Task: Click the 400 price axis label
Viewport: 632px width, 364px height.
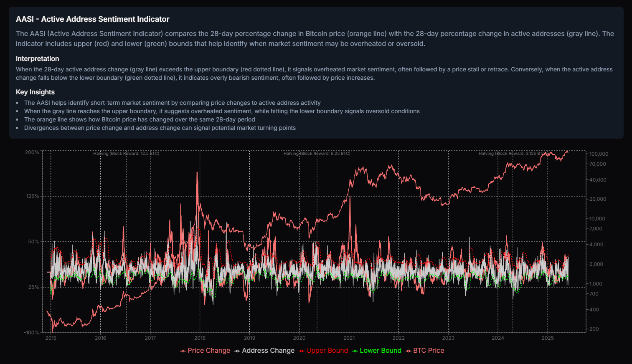Action: point(594,310)
